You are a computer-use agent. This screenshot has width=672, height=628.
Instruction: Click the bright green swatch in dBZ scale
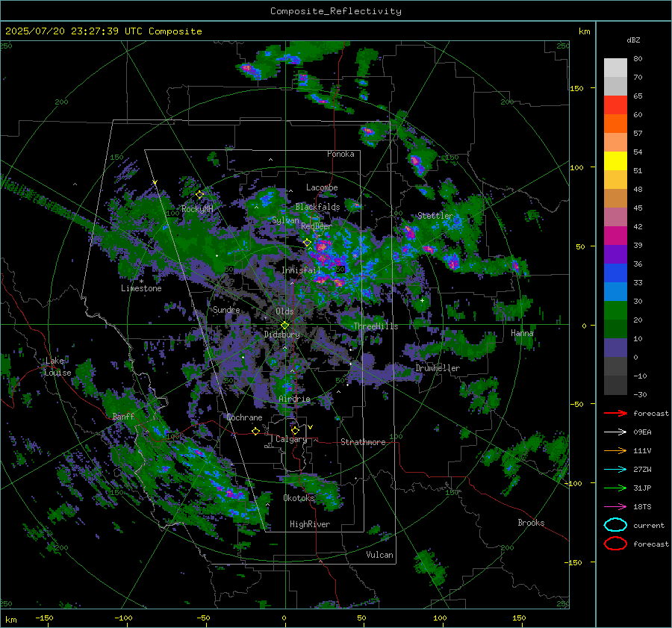[615, 310]
